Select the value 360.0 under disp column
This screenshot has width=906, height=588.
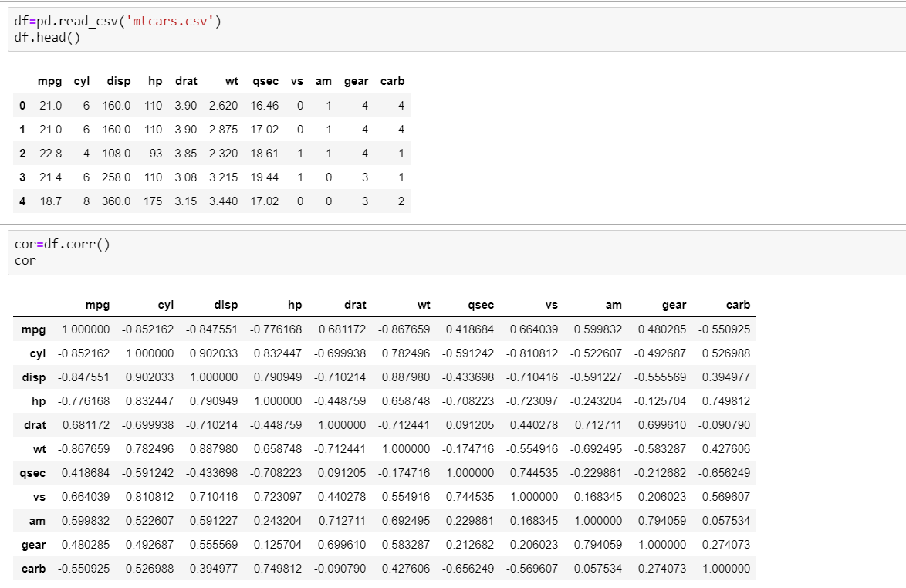point(115,201)
